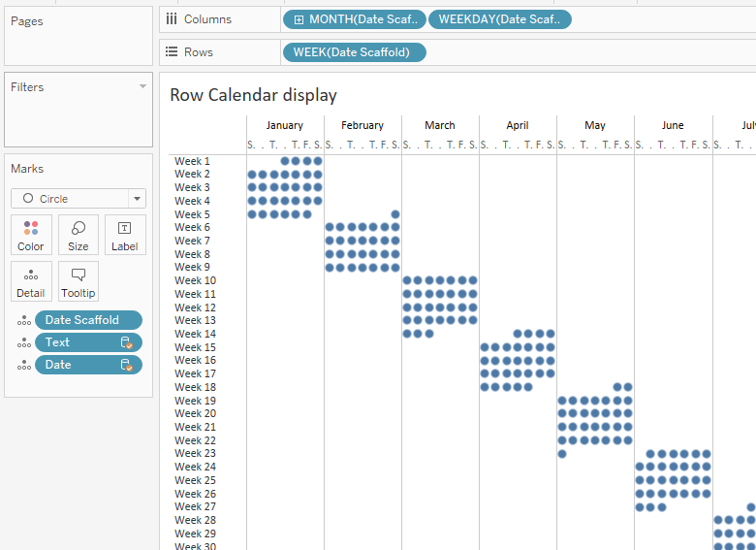Screen dimensions: 756x550
Task: Open the Detail marks card
Action: click(x=31, y=281)
